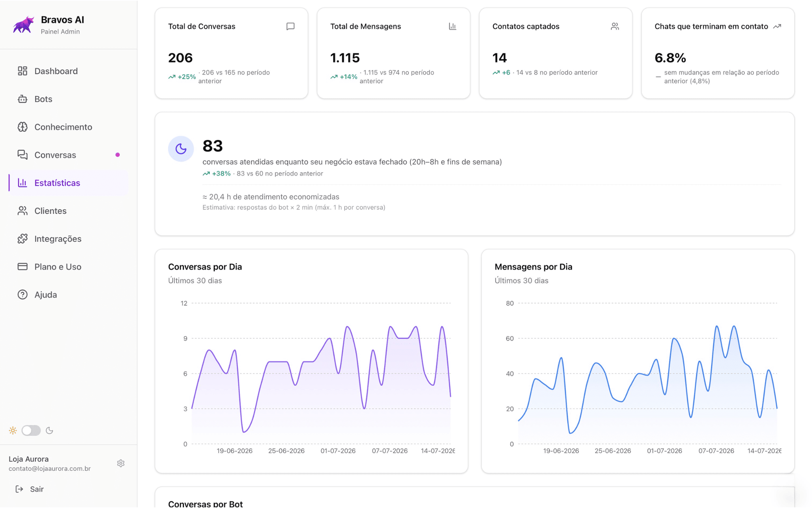Click the Bravos AI bull logo

point(23,25)
